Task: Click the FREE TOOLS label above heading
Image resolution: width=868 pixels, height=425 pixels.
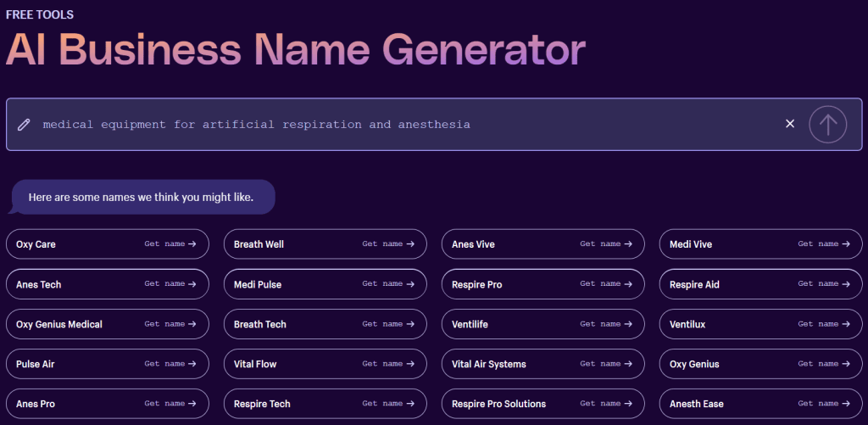Action: point(39,15)
